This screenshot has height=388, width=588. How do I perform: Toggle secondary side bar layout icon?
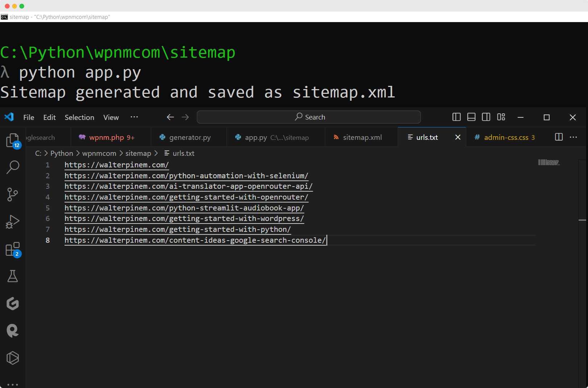tap(486, 117)
